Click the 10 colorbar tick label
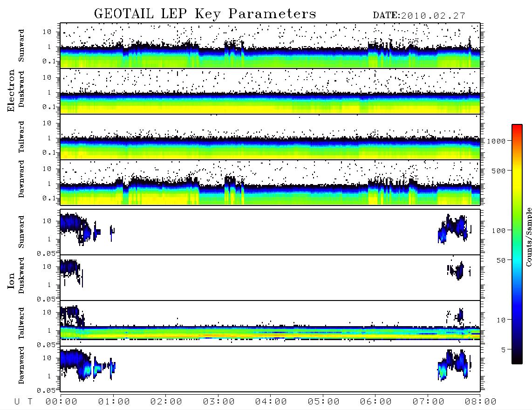 [x=501, y=320]
